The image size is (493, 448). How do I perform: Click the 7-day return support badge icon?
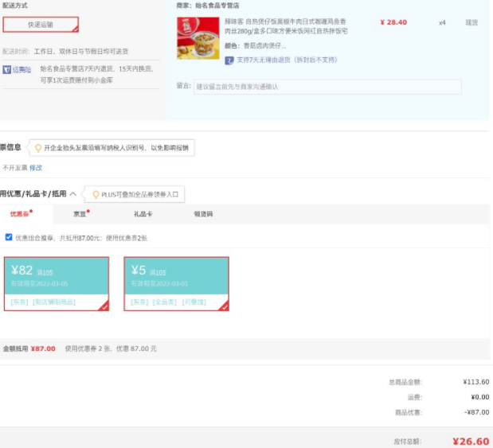229,60
